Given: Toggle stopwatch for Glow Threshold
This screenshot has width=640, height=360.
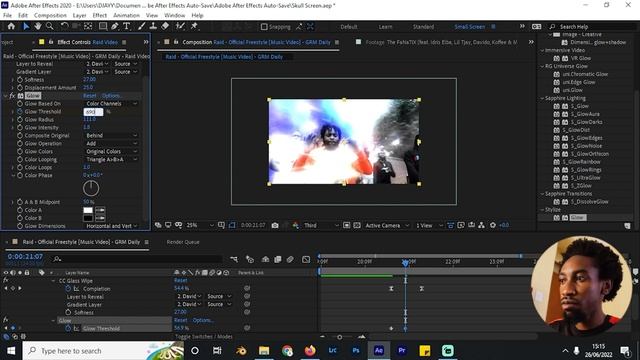Looking at the screenshot, I should (x=20, y=111).
